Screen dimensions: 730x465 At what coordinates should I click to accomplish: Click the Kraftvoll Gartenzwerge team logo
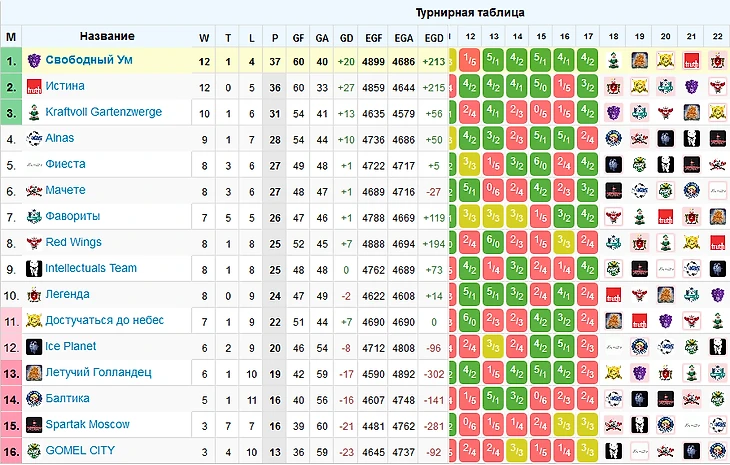coord(33,113)
